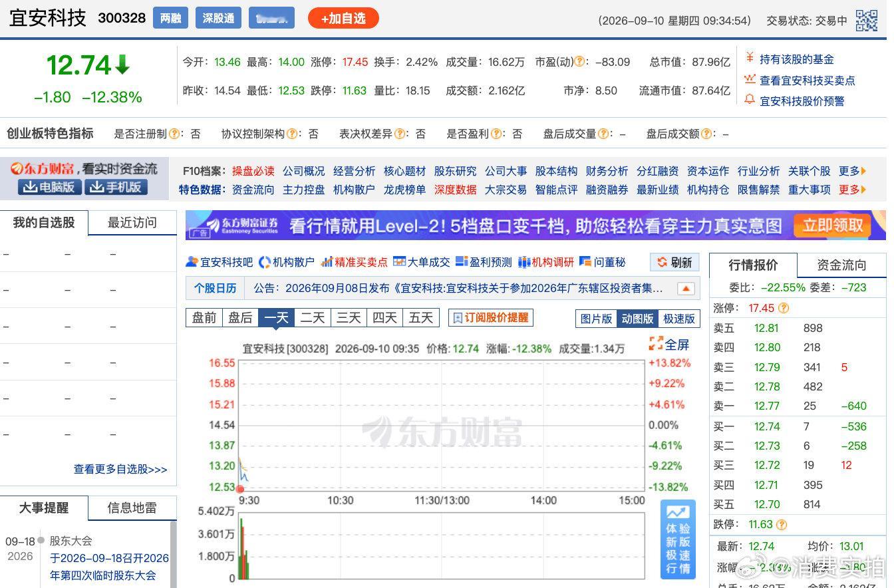Expand 更多 in the 特色数据 row

[853, 190]
